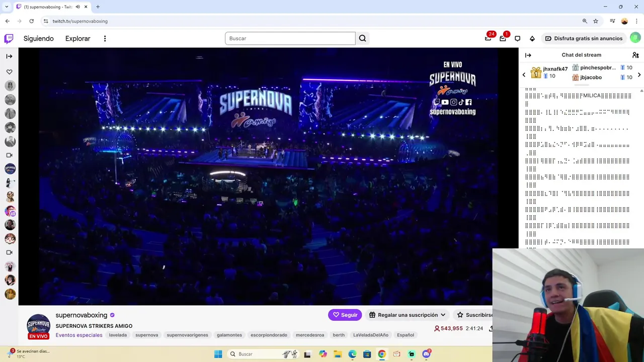644x362 pixels.
Task: Open notifications inbox with 1 badge
Action: (503, 38)
